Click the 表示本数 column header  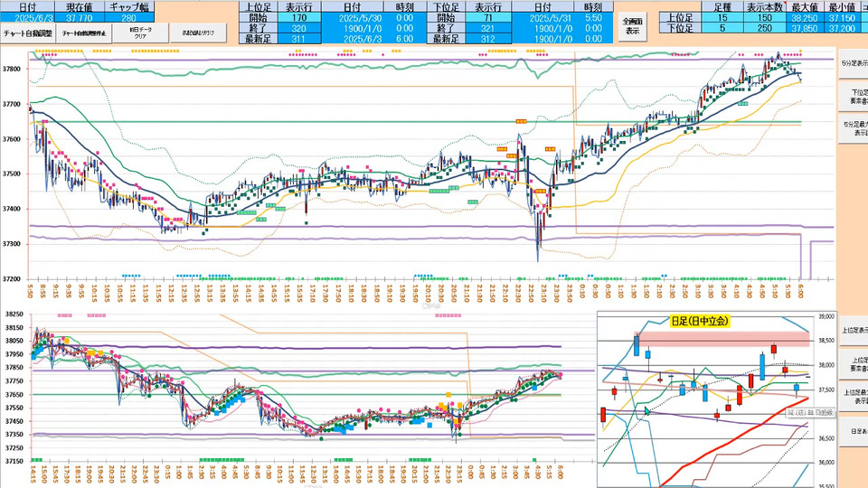(765, 7)
